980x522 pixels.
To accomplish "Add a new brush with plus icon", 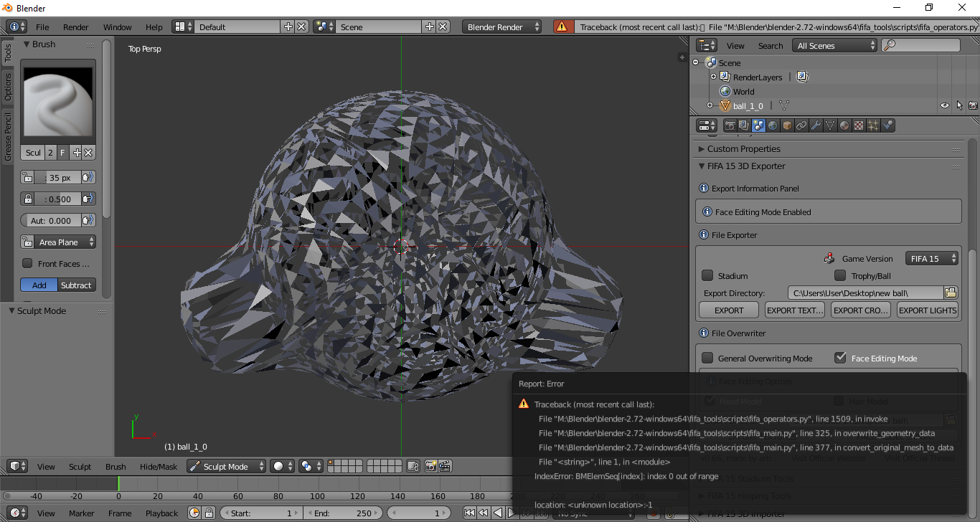I will (x=77, y=153).
